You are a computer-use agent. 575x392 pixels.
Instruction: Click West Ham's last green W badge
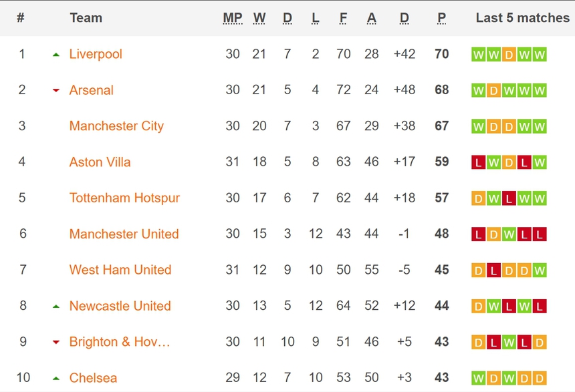coord(540,270)
